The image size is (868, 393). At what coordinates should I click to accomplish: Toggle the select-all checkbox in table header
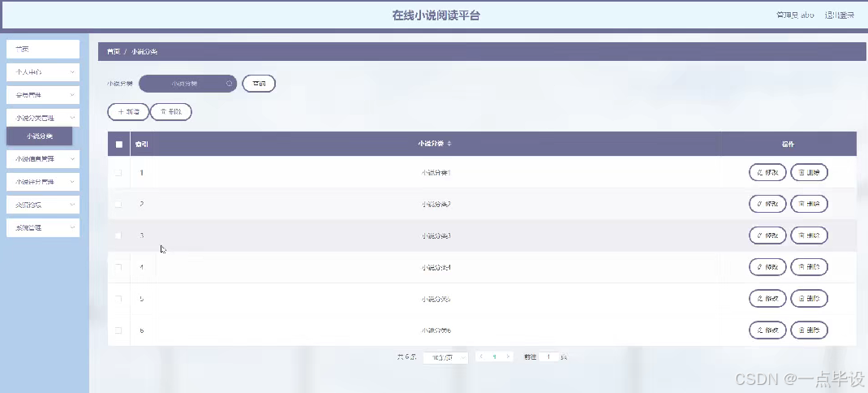pos(119,144)
